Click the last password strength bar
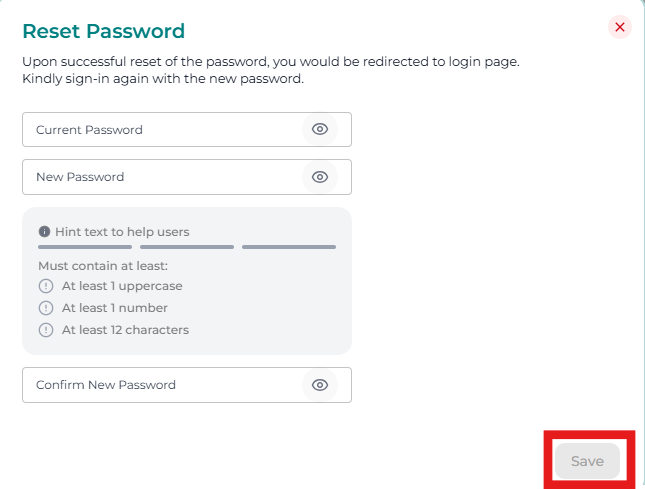 point(289,246)
